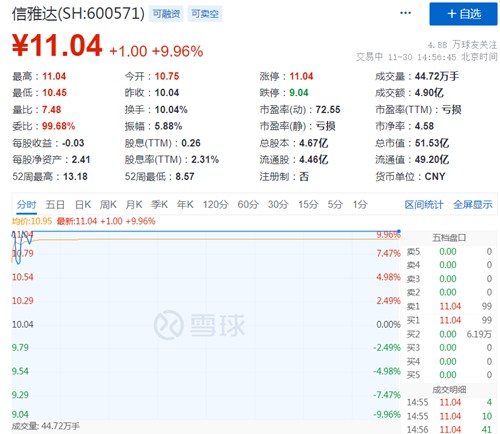This screenshot has height=434, width=500.
Task: Click the three-dot more options icon
Action: click(x=405, y=13)
